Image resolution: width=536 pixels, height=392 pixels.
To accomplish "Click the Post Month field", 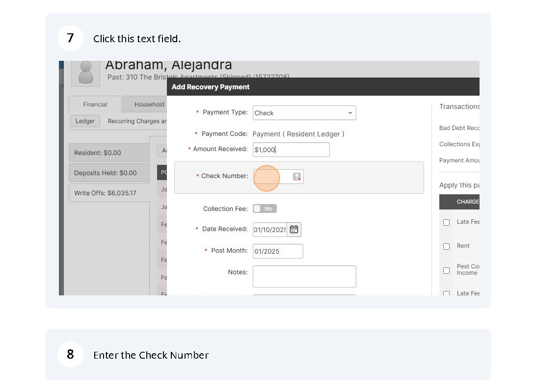I will (x=278, y=251).
